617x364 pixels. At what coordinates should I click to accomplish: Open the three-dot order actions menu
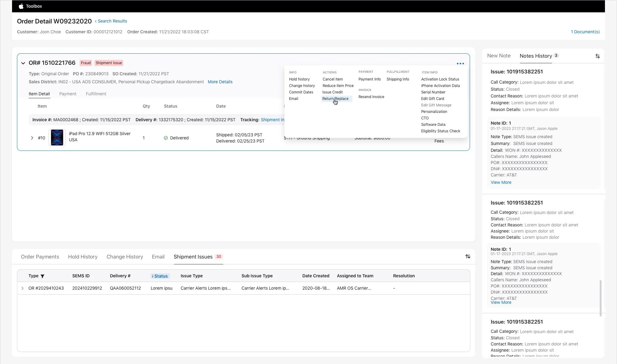[x=460, y=64]
